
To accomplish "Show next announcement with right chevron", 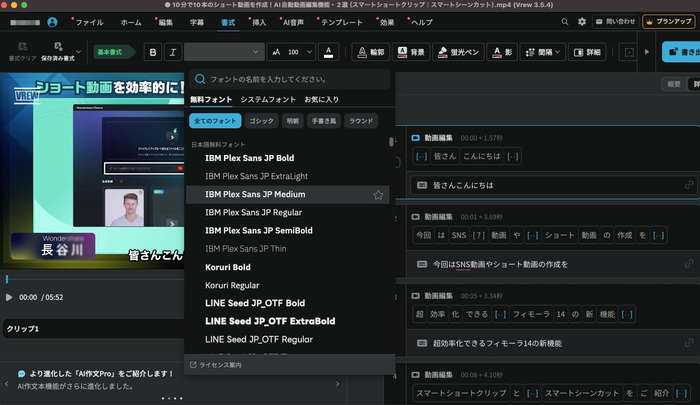I will pyautogui.click(x=337, y=384).
